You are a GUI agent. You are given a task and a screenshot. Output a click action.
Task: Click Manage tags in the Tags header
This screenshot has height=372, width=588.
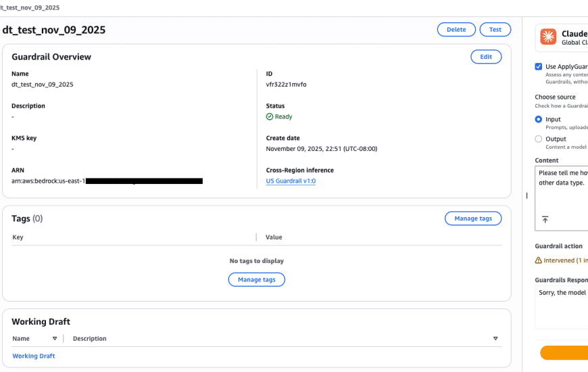point(472,218)
